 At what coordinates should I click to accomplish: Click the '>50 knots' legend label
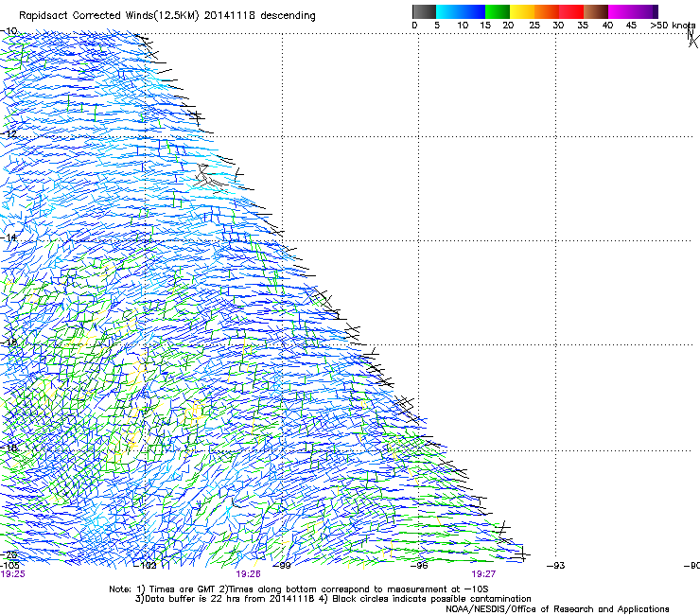point(673,26)
